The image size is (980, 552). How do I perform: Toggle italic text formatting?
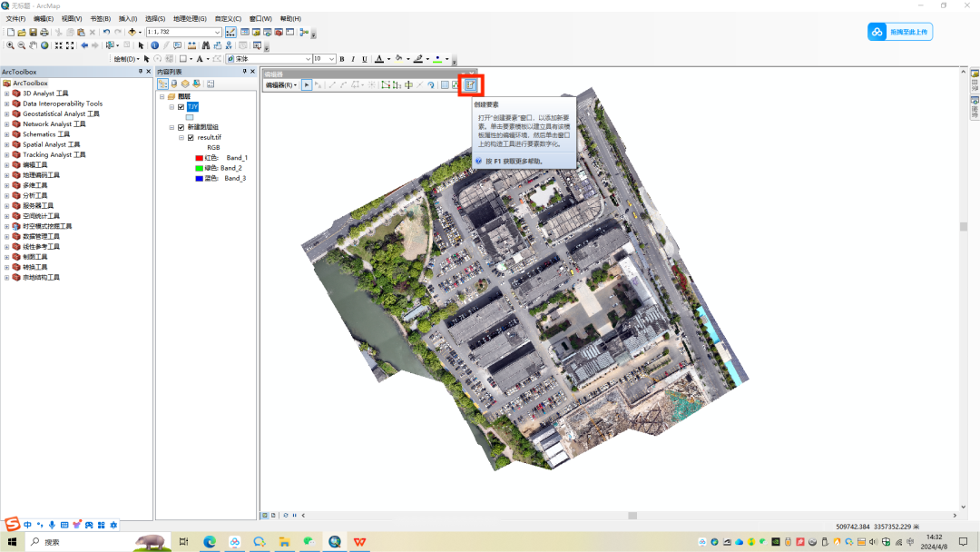(353, 59)
